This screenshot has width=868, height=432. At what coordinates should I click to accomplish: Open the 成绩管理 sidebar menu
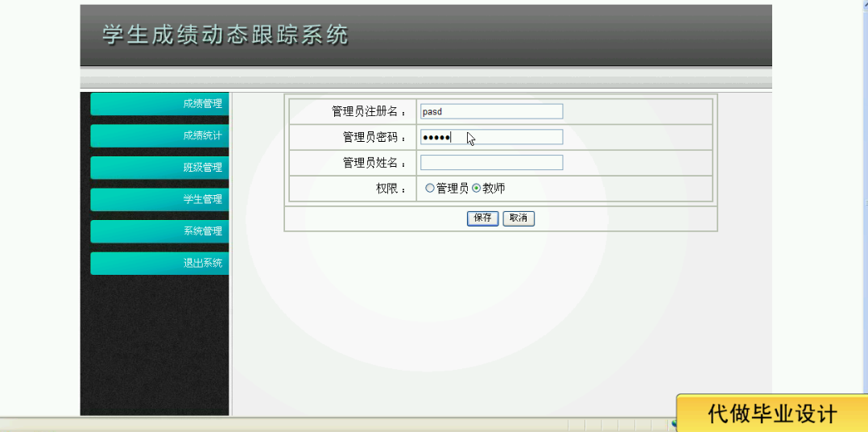pos(159,104)
